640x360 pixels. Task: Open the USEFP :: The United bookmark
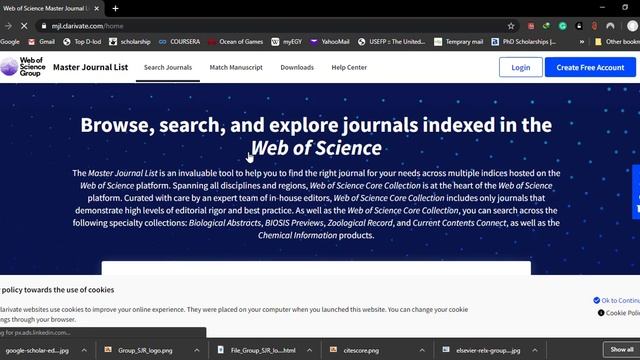tap(391, 42)
